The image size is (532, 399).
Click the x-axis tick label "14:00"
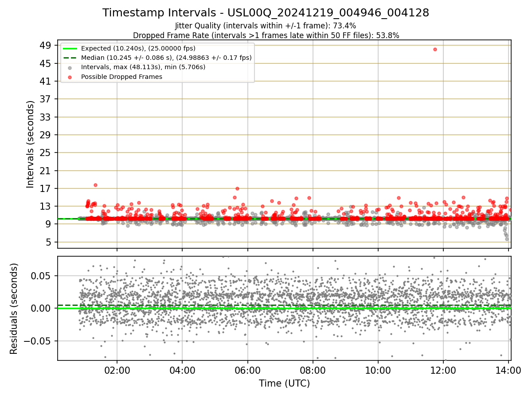point(509,370)
